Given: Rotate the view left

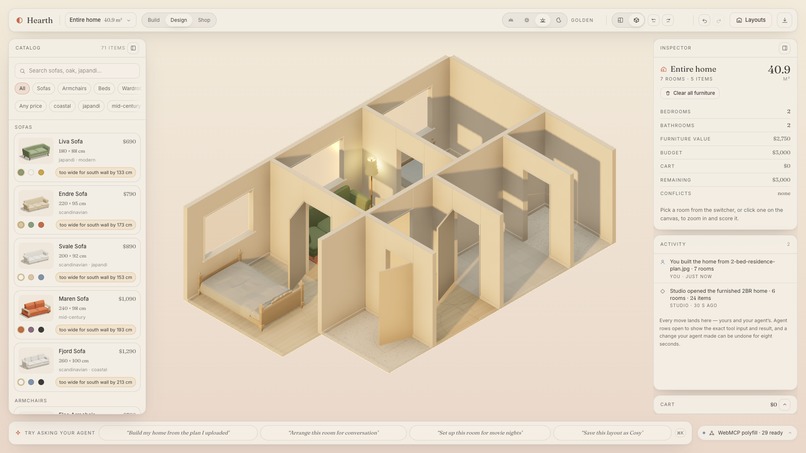Looking at the screenshot, I should (653, 20).
